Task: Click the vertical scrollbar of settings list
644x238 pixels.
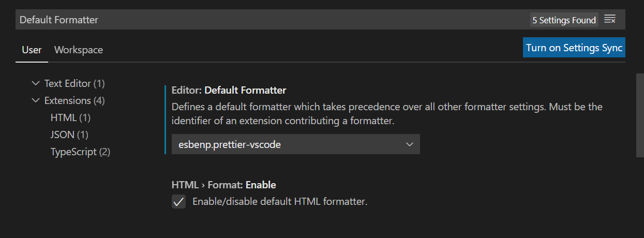Action: [x=640, y=115]
